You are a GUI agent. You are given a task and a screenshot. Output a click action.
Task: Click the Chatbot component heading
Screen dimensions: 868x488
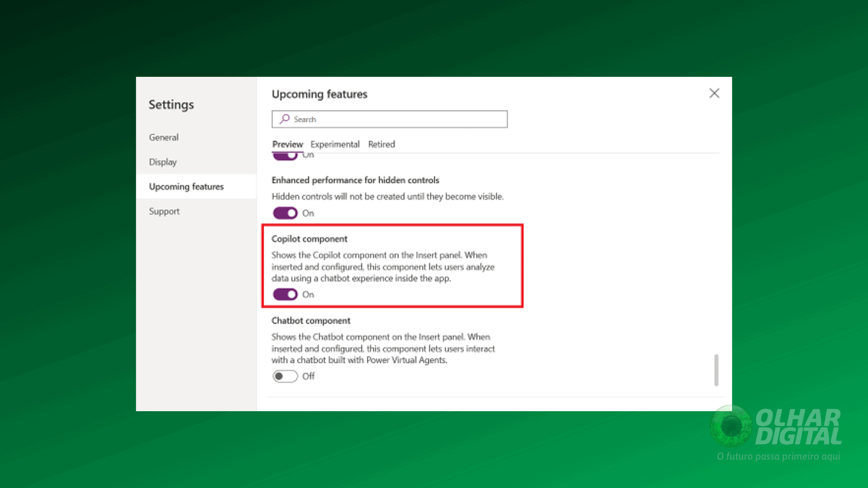[x=311, y=320]
